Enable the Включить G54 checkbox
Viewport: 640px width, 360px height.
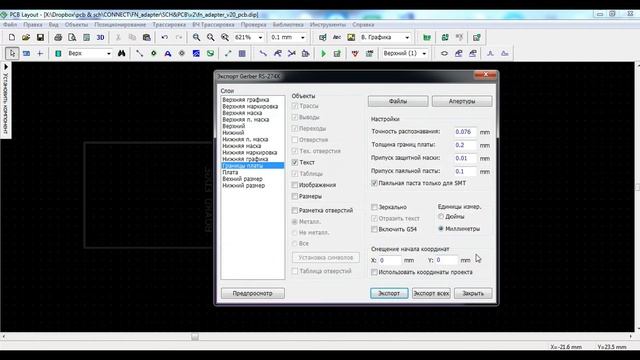click(374, 229)
